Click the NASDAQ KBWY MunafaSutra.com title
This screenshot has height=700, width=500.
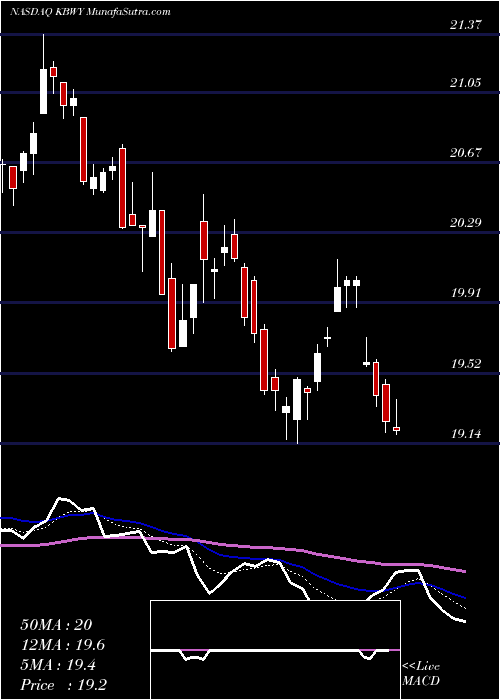coord(90,12)
